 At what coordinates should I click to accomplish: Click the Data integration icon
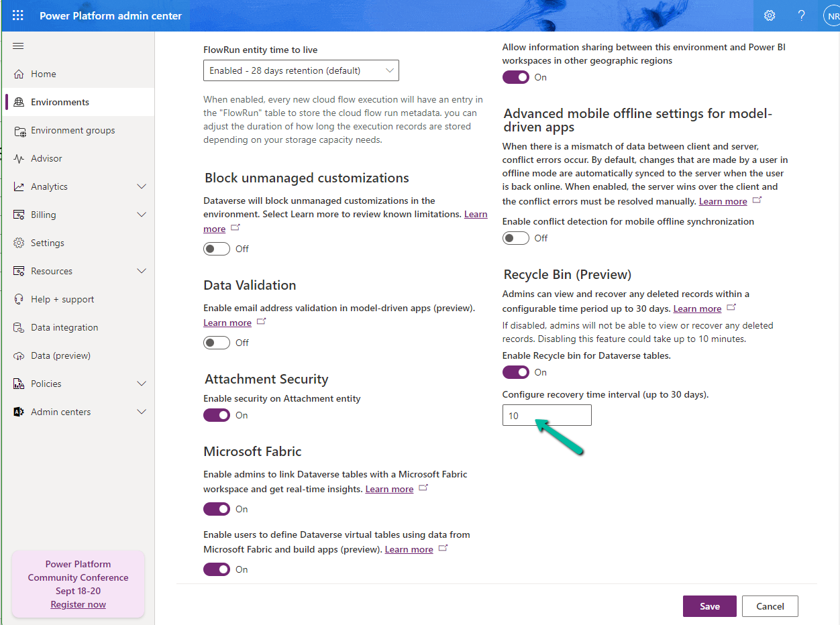click(x=19, y=327)
